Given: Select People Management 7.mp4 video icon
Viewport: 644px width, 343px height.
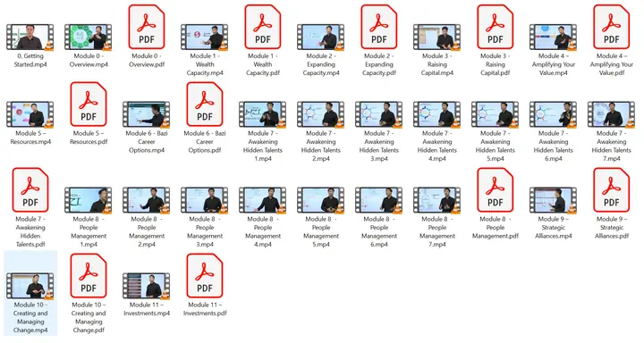Looking at the screenshot, I should (437, 200).
